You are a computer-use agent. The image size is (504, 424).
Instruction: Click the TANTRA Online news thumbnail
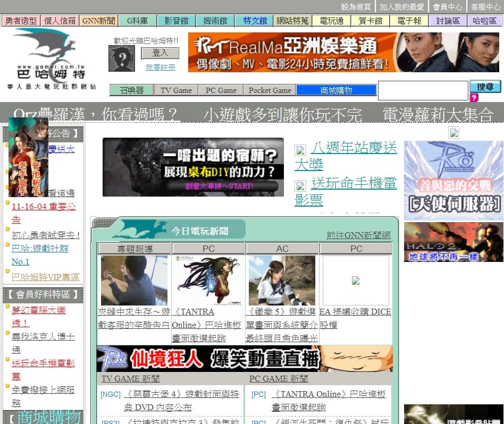tap(208, 280)
